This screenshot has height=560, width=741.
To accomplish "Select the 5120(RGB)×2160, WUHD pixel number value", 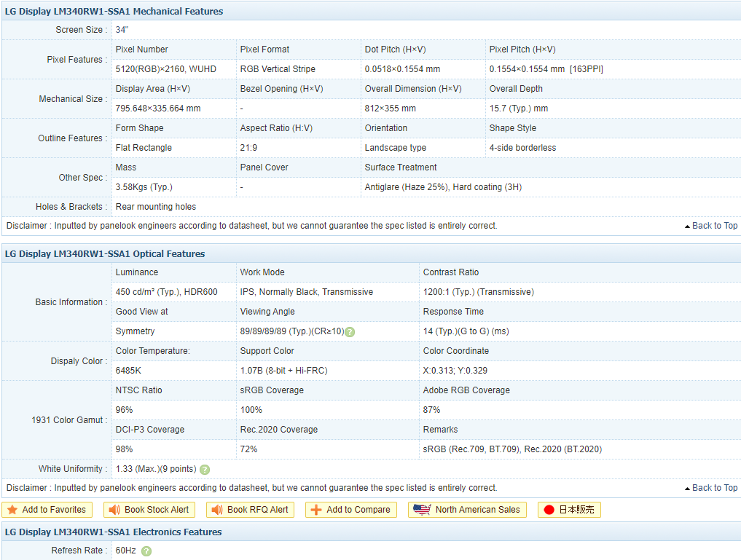I will (x=166, y=69).
